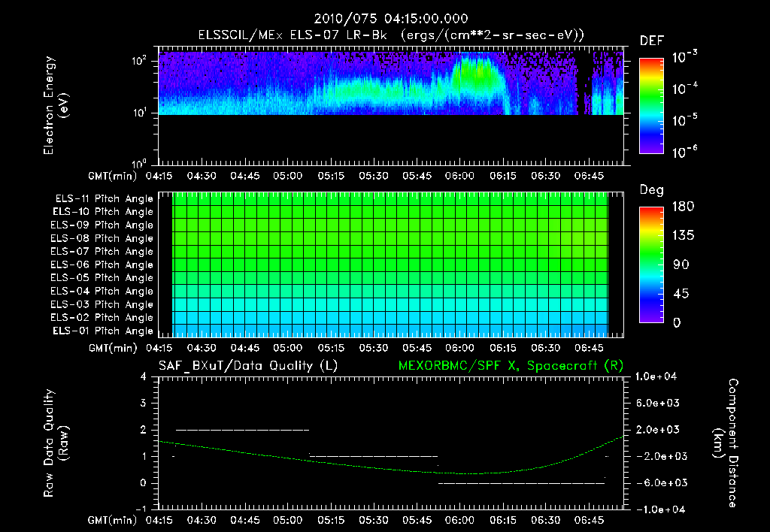Select the 'Component Distance (km)' axis label

(726, 443)
